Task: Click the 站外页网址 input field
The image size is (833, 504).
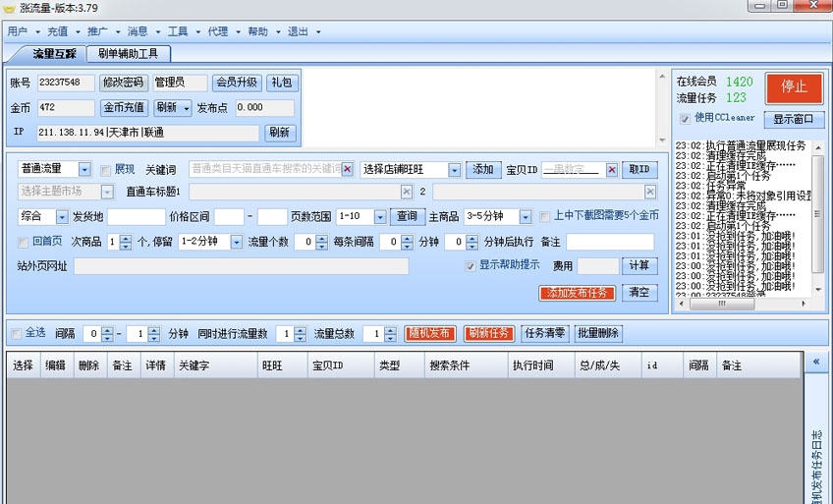Action: click(242, 266)
